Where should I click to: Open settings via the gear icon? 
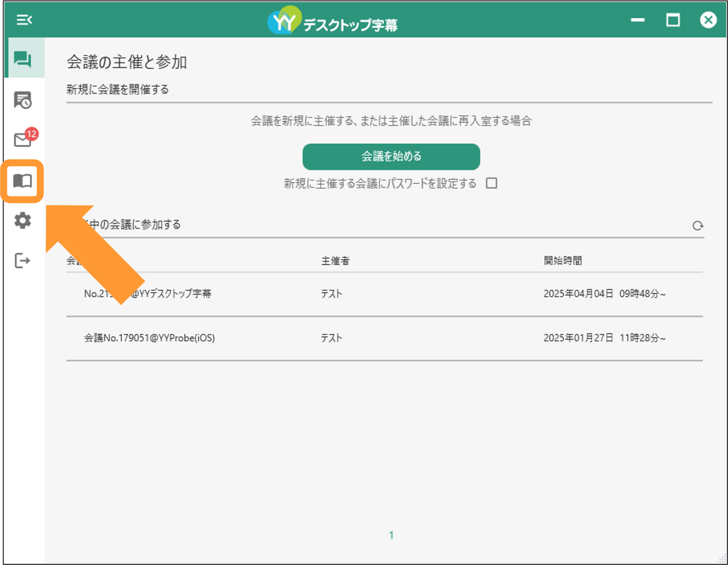[23, 221]
